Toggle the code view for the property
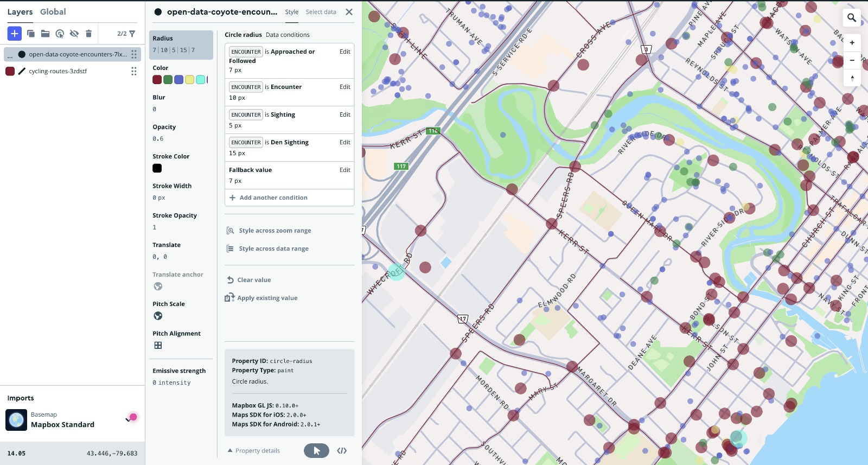 (342, 451)
